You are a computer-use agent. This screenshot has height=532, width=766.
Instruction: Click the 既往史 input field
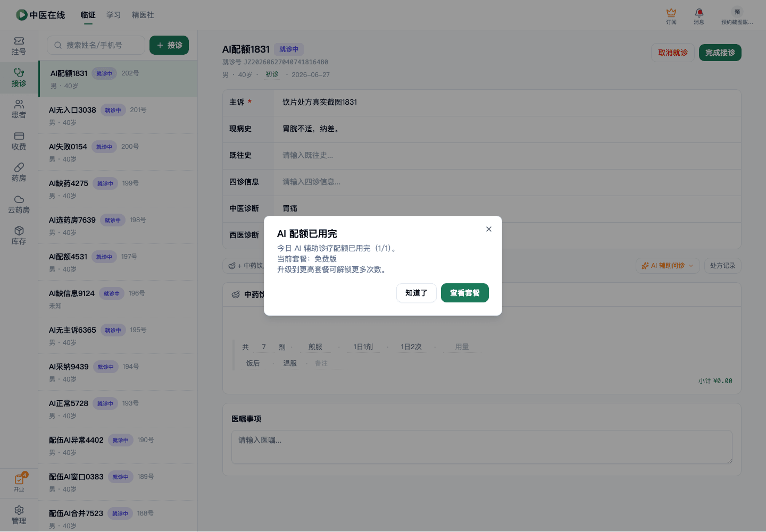(x=507, y=156)
